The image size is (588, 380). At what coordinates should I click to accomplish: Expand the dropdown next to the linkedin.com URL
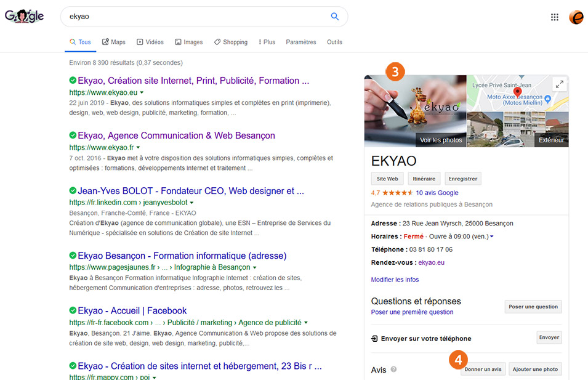tap(191, 203)
